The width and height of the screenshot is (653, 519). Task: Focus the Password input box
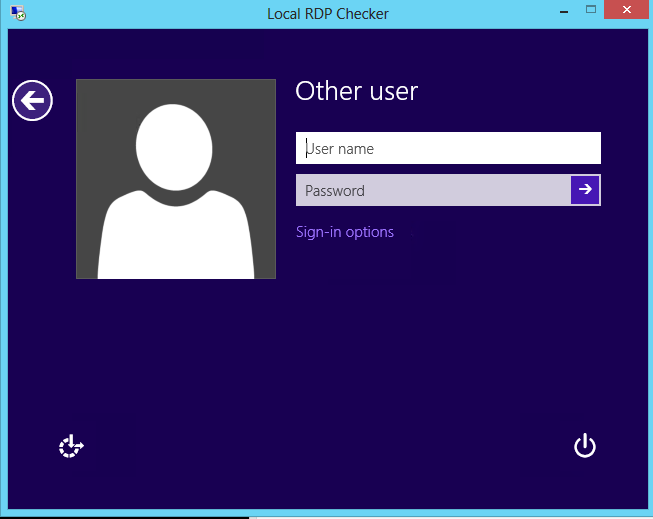click(x=432, y=190)
